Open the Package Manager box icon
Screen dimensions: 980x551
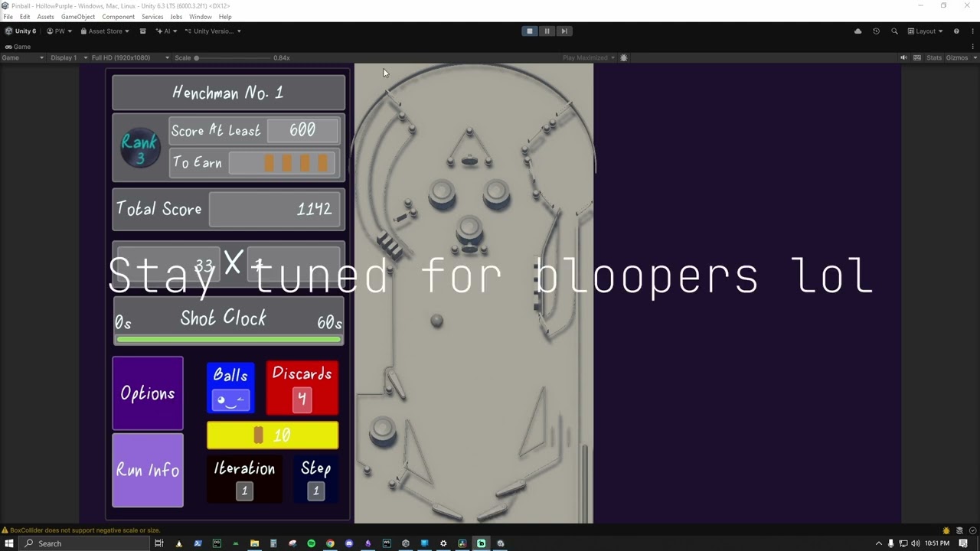142,31
